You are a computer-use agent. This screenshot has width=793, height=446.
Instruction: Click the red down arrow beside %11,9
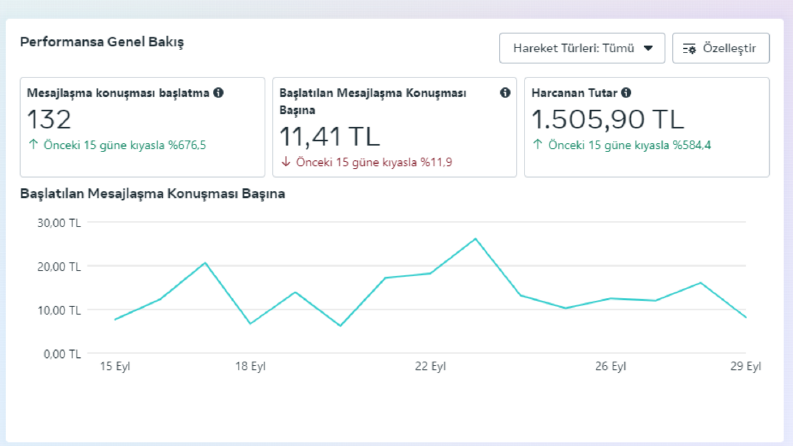[286, 162]
